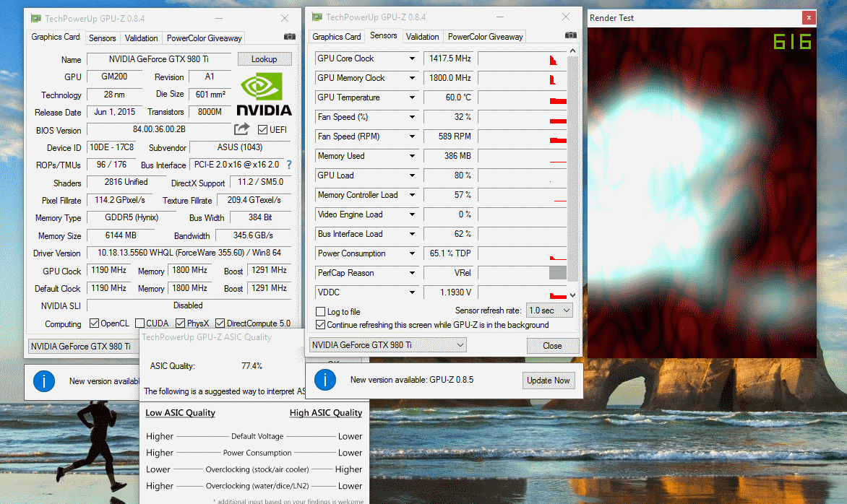847x504 pixels.
Task: Enable the Log to file checkbox
Action: coord(320,311)
